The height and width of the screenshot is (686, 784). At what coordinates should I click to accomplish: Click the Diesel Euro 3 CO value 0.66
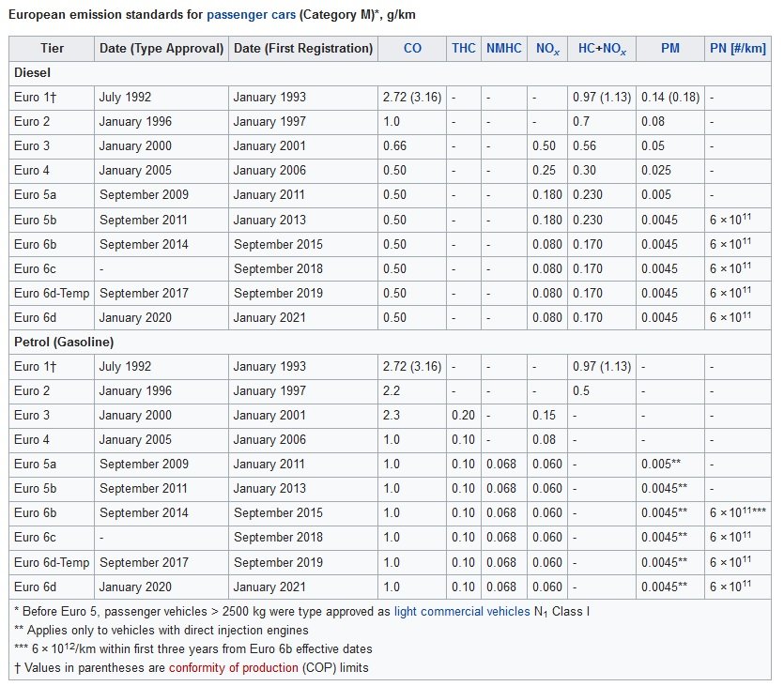coord(394,146)
